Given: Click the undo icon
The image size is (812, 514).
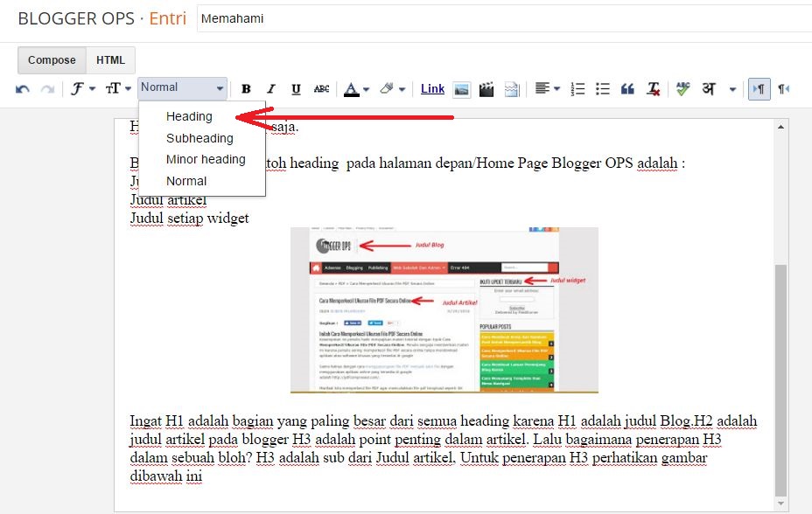Looking at the screenshot, I should coord(22,88).
